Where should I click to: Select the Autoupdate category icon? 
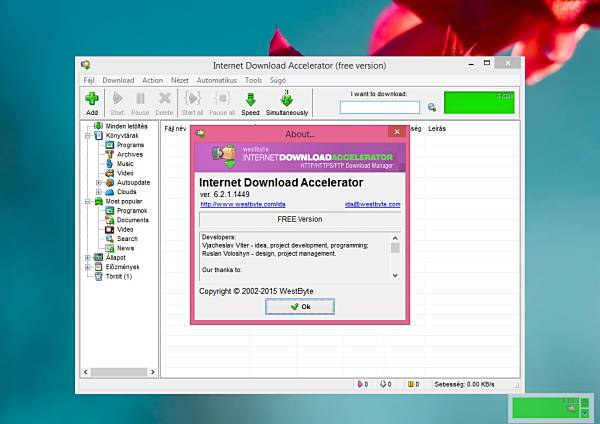(110, 183)
